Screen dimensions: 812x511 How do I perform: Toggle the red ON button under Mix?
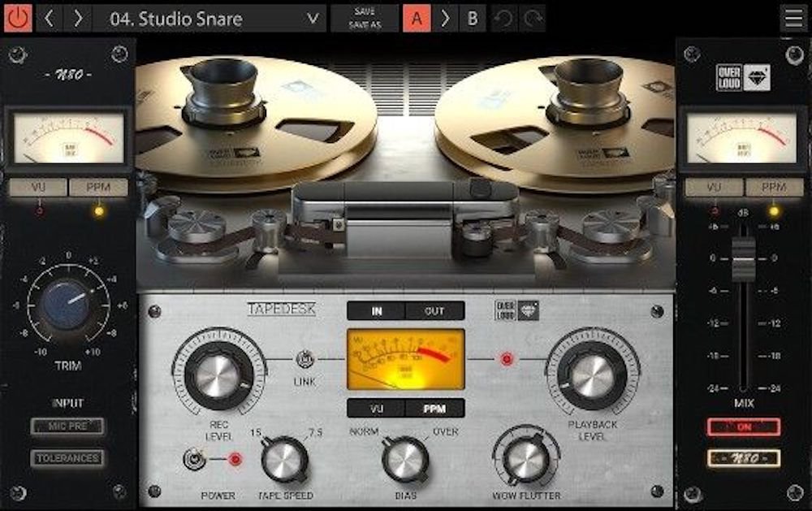[x=743, y=427]
